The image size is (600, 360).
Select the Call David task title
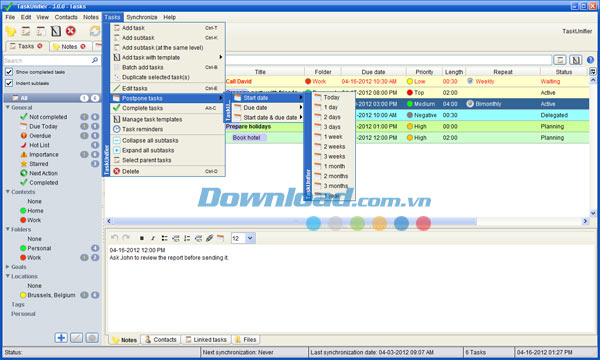[239, 81]
